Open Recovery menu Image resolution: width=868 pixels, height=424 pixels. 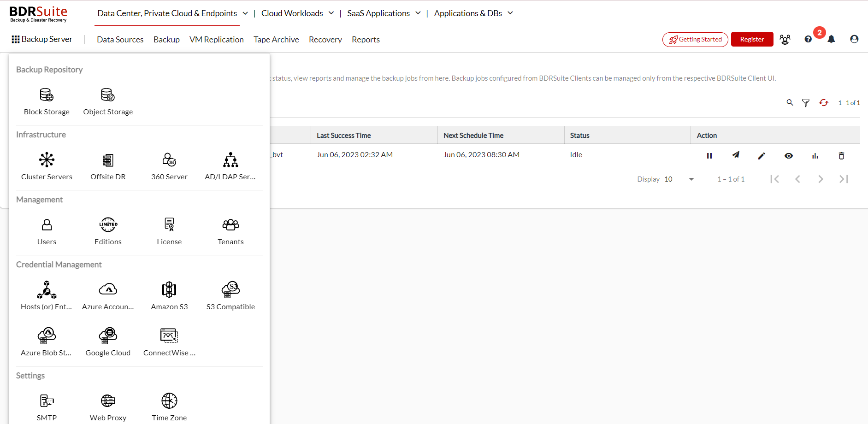click(325, 40)
